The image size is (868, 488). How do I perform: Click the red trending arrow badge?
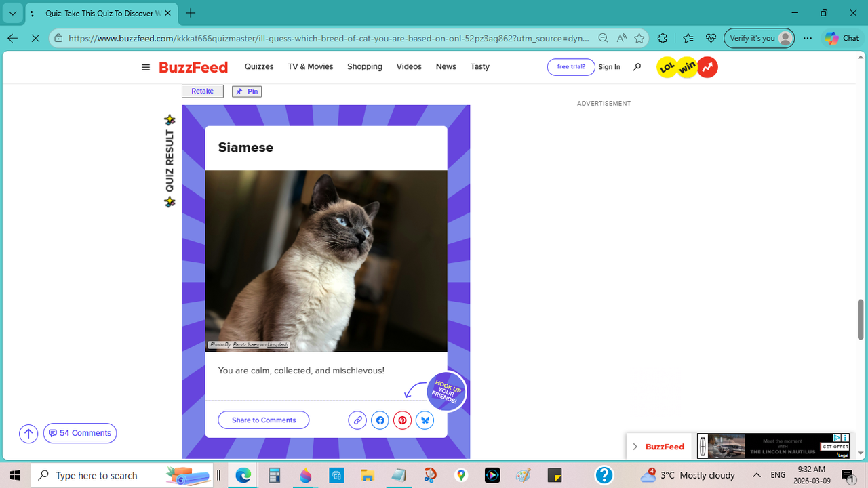707,67
